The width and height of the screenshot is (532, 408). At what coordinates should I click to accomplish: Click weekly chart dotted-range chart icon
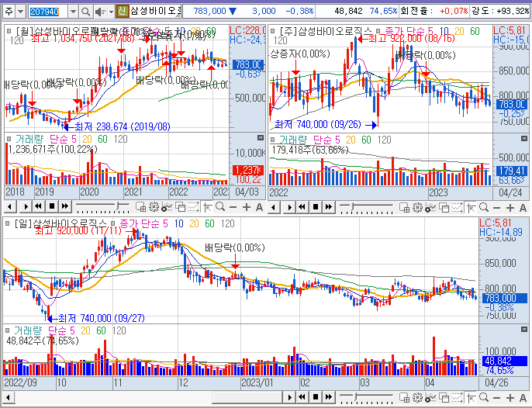(x=457, y=207)
